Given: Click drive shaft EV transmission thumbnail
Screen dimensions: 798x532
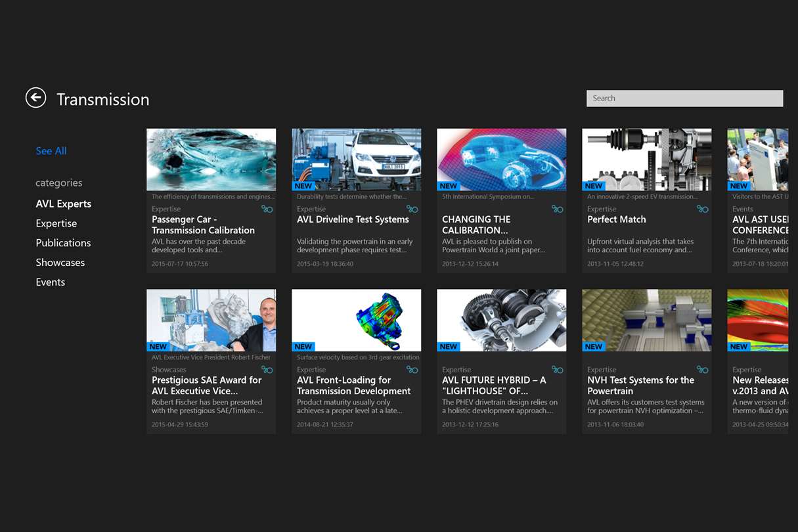Looking at the screenshot, I should coord(647,160).
